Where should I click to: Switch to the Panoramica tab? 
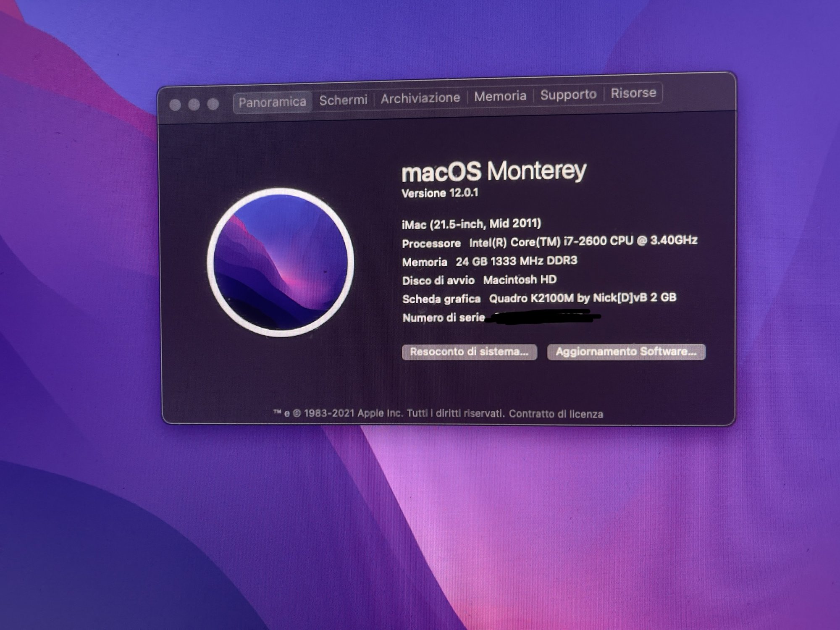coord(272,102)
